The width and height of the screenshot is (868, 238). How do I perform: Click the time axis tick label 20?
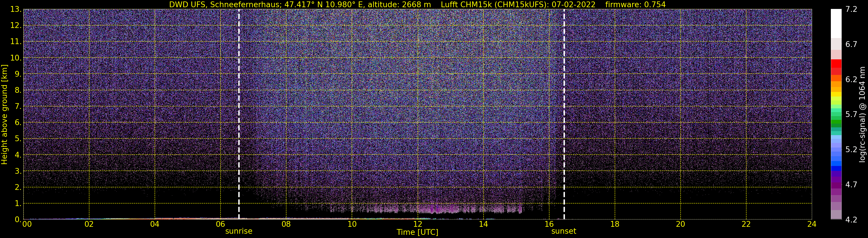pos(680,224)
